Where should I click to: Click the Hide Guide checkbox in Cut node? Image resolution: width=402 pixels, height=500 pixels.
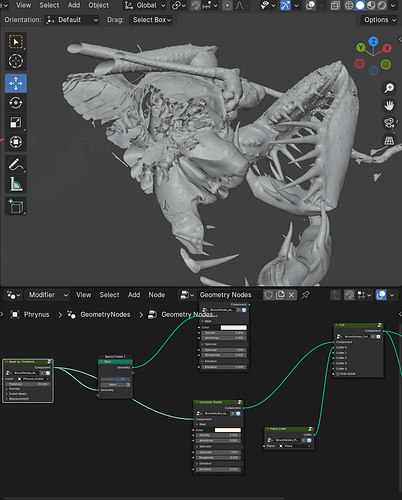click(338, 374)
